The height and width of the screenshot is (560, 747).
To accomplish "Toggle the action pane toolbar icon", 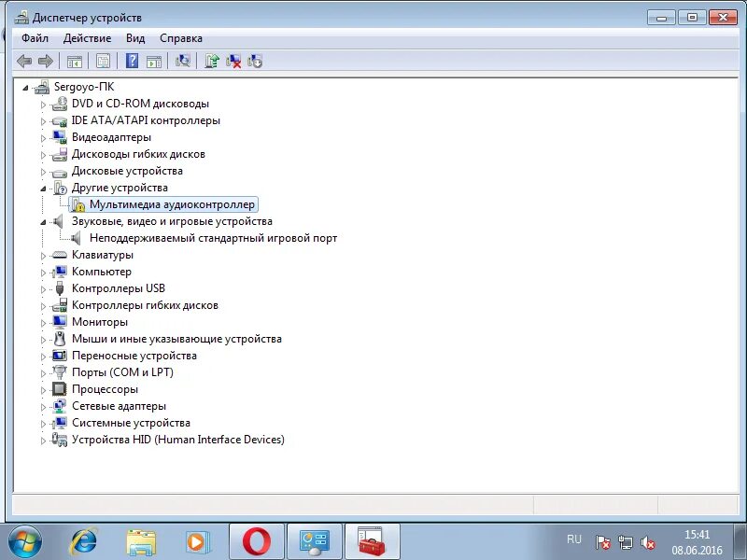I will (154, 61).
